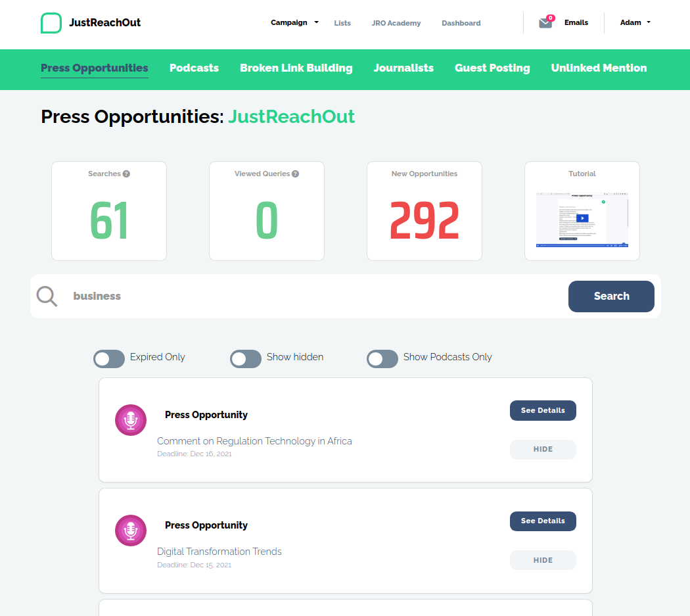Open the Digital Transformation Trends title
This screenshot has width=690, height=616.
219,552
